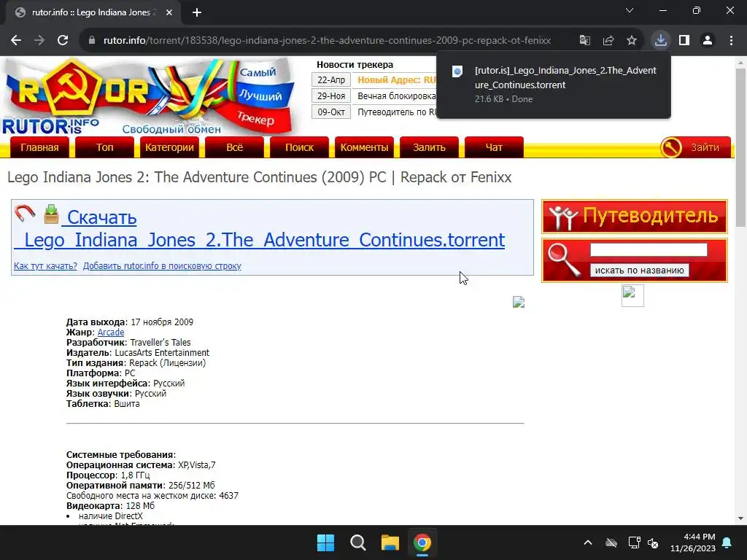Screen dimensions: 747x560
Task: Click the broken image below the search box
Action: [x=632, y=296]
